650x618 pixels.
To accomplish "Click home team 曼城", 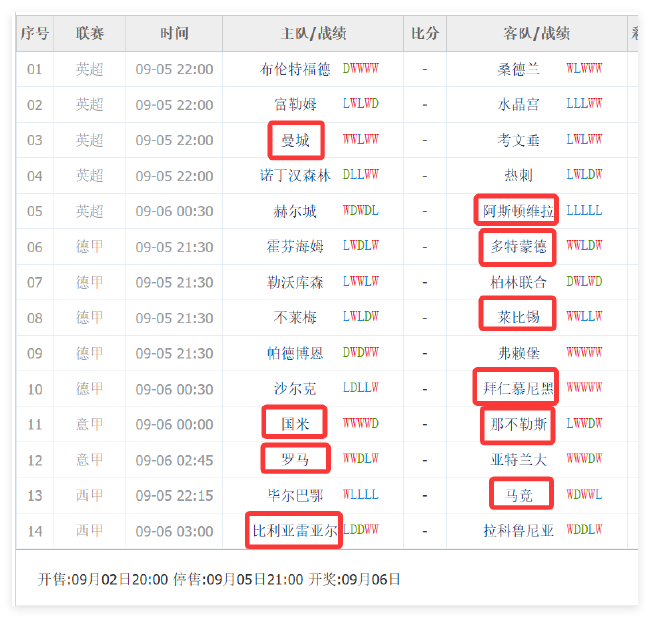I will [x=295, y=140].
